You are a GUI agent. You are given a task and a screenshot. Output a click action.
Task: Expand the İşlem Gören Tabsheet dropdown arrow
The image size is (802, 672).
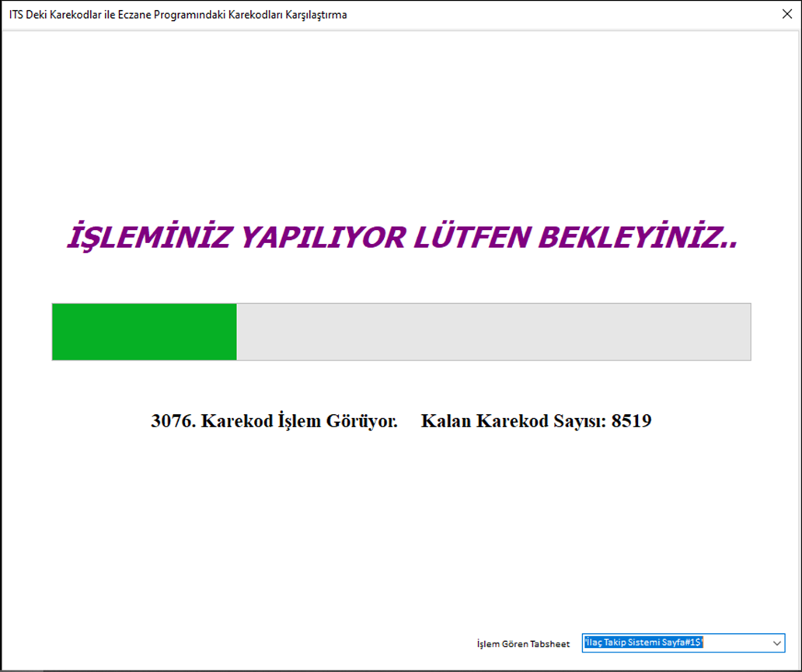point(776,643)
